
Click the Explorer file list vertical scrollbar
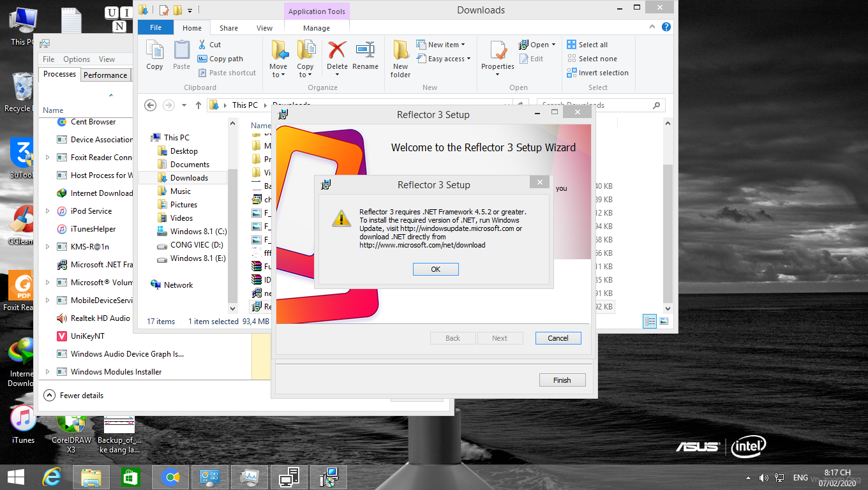click(x=668, y=233)
